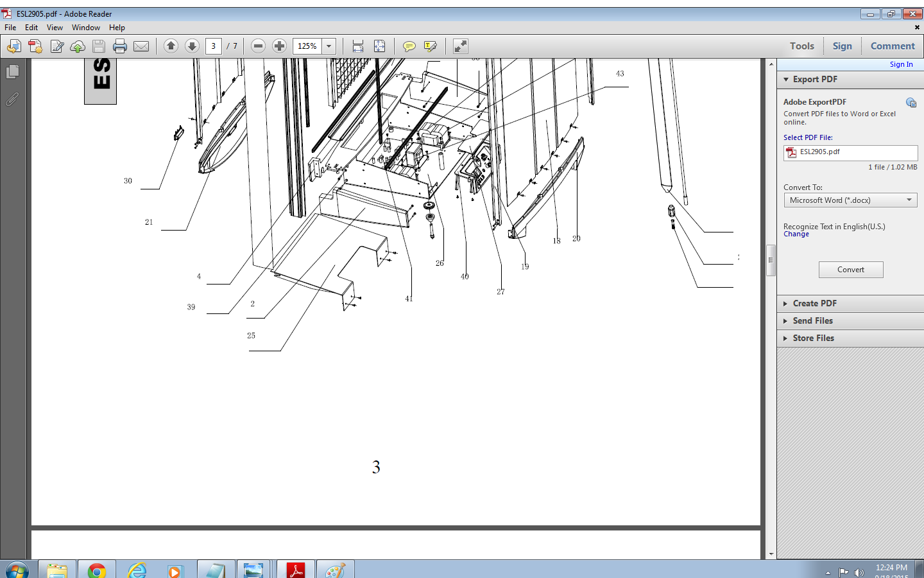Image resolution: width=924 pixels, height=578 pixels.
Task: Click the zoom out minus button
Action: point(258,46)
